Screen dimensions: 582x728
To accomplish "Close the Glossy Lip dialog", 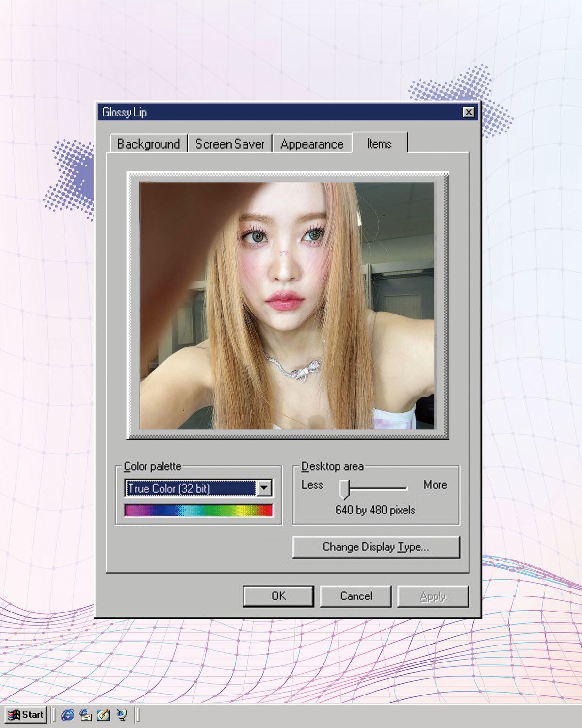I will point(468,112).
